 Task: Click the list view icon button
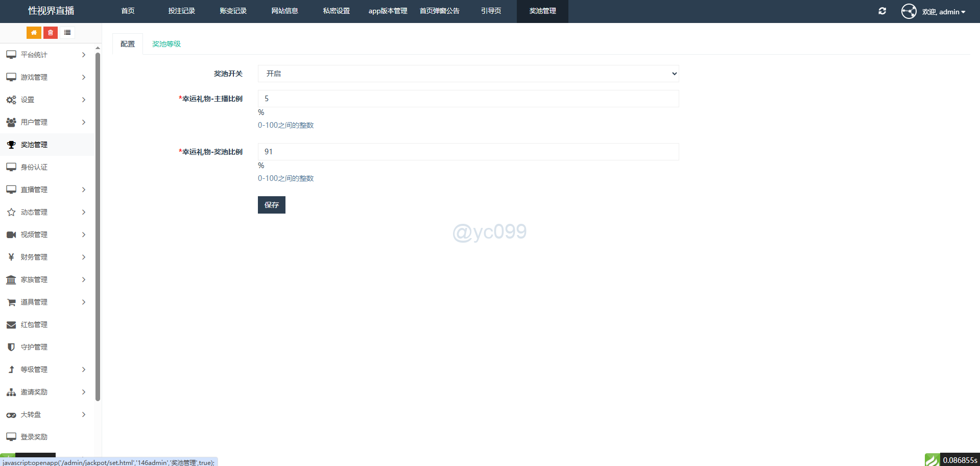pos(67,33)
